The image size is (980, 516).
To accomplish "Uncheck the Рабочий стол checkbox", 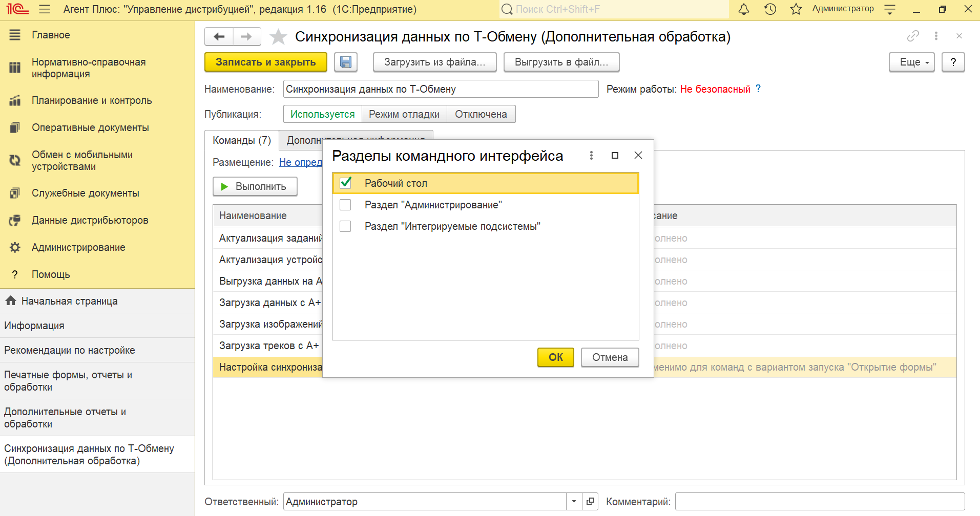I will pyautogui.click(x=346, y=183).
